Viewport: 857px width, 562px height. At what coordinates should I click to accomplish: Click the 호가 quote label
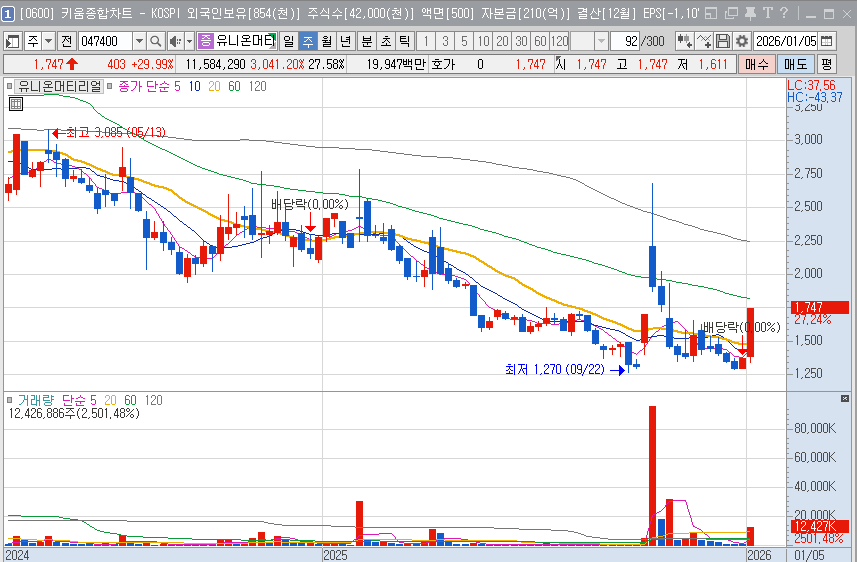click(443, 65)
